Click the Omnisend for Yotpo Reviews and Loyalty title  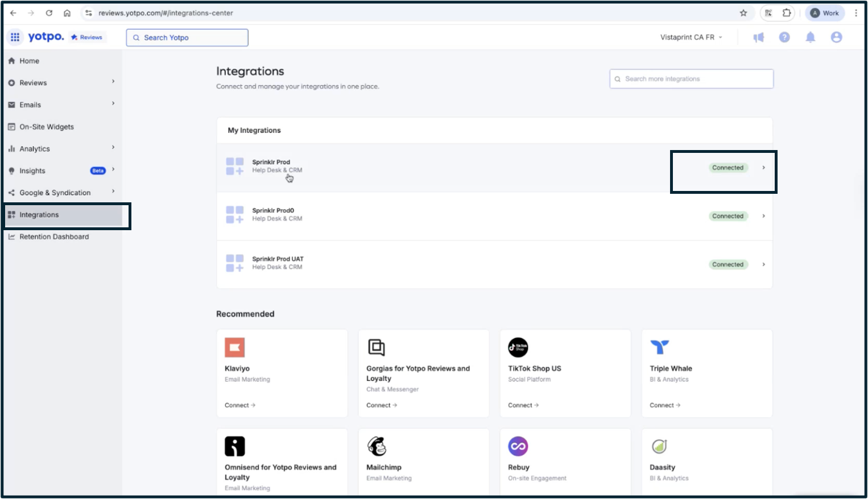coord(280,472)
